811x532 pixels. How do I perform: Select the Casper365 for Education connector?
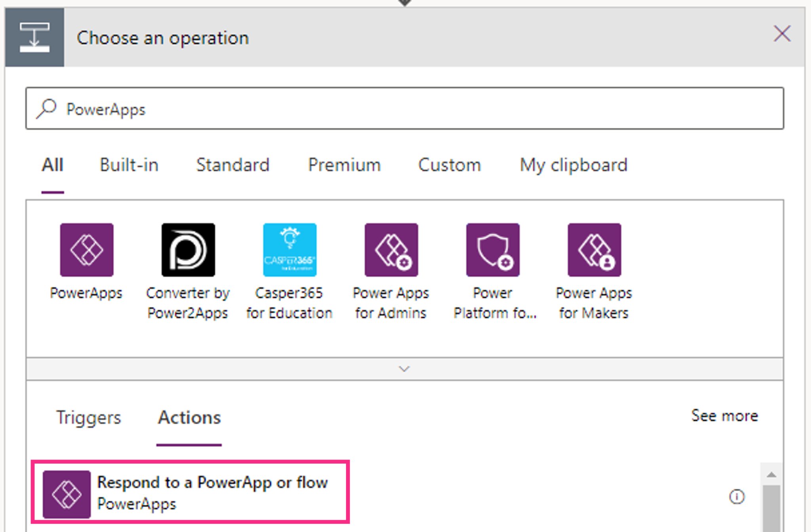[x=289, y=249]
